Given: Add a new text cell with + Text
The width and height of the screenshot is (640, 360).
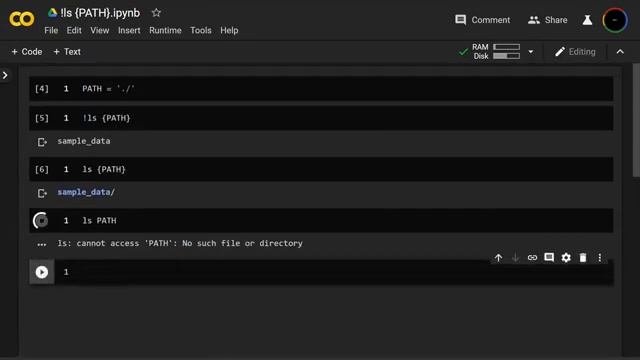Looking at the screenshot, I should (67, 52).
